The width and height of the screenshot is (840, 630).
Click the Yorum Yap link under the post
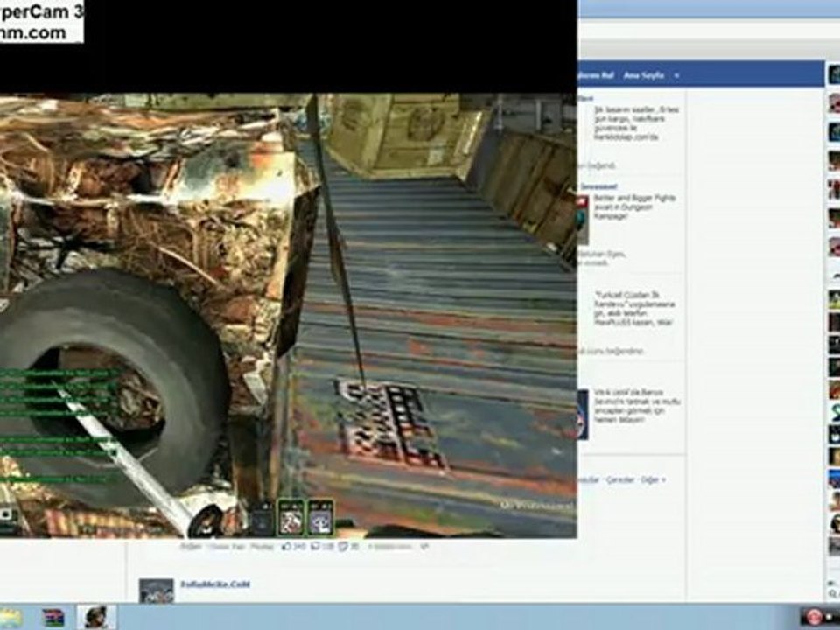(x=226, y=547)
